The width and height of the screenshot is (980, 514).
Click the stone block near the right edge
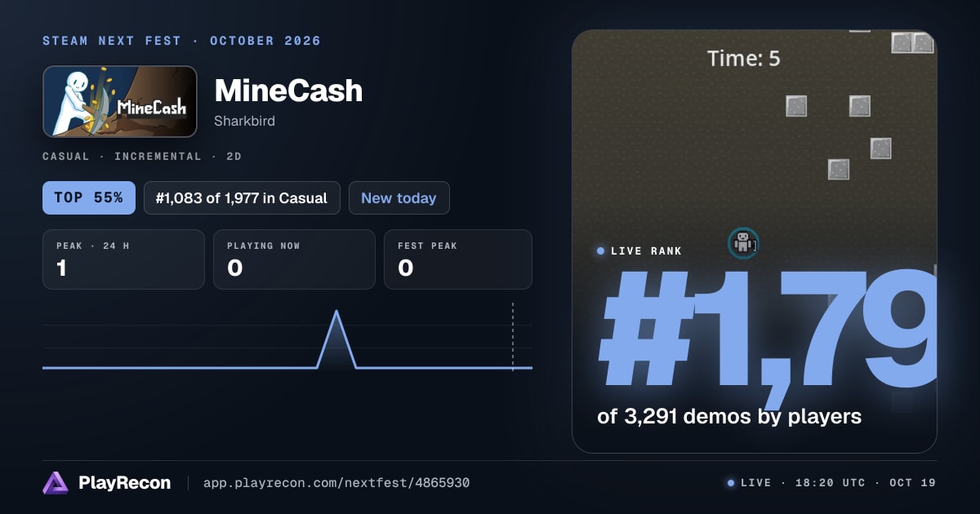click(880, 148)
